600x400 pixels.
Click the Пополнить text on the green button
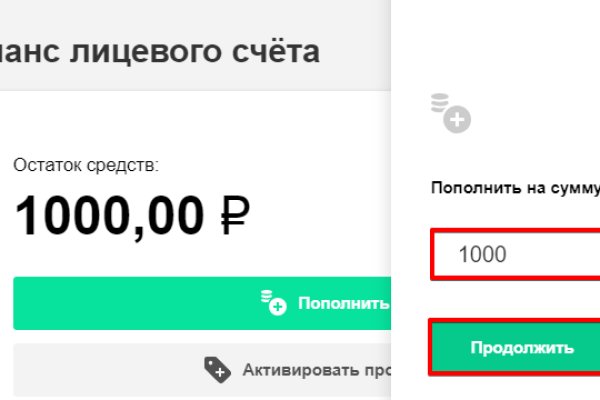[x=342, y=302]
